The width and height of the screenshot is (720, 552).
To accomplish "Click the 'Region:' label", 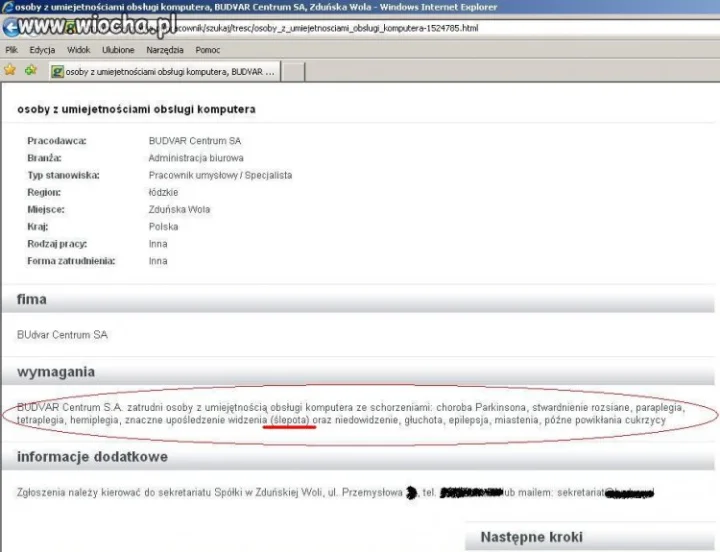I will (44, 192).
